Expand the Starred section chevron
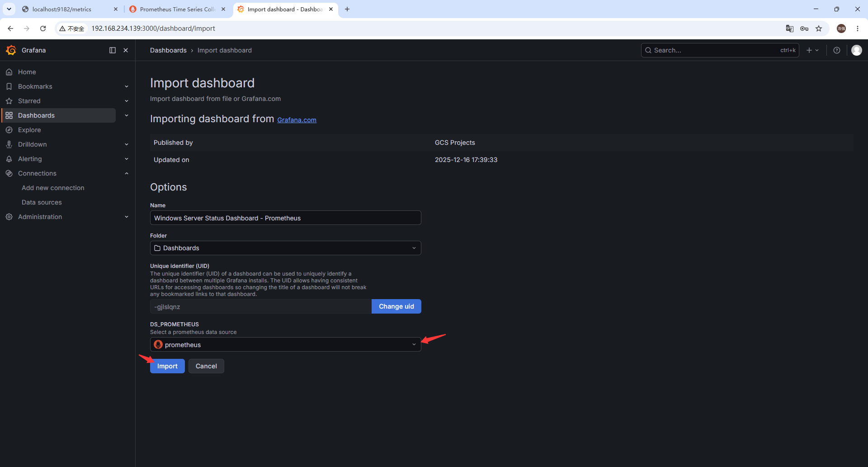868x467 pixels. point(127,101)
